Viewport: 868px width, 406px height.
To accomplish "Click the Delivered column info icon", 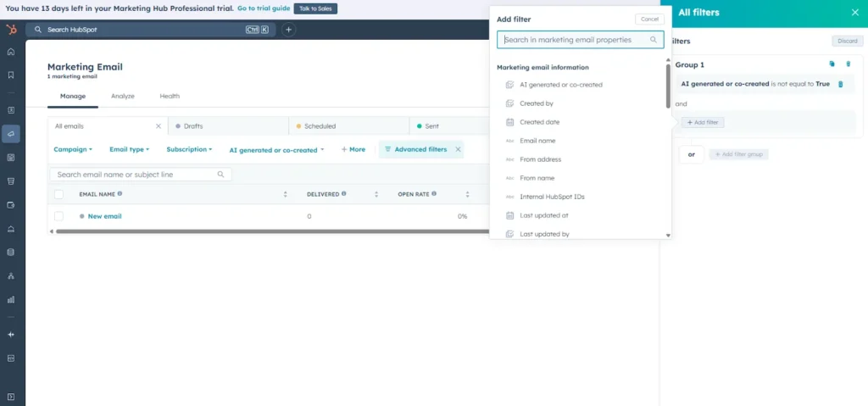I will click(x=344, y=194).
